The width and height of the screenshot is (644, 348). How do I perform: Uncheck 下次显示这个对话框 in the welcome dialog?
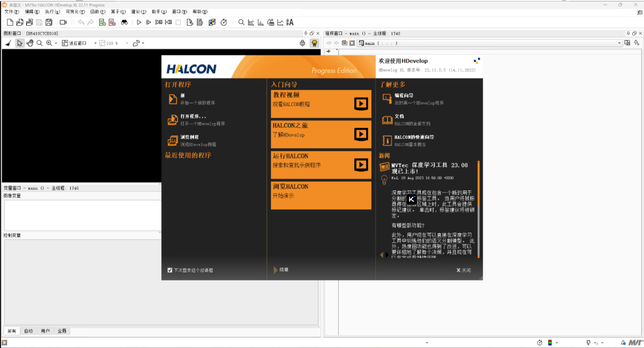click(170, 270)
